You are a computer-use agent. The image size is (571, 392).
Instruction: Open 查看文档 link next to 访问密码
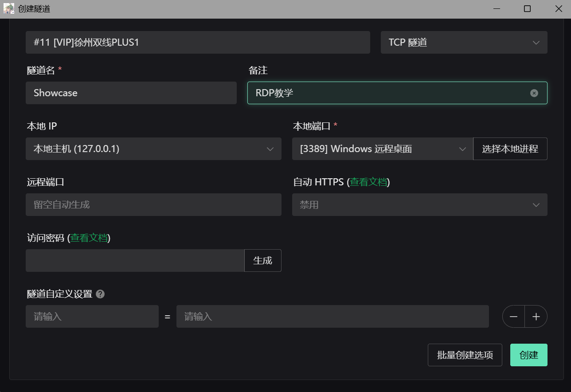pyautogui.click(x=89, y=238)
